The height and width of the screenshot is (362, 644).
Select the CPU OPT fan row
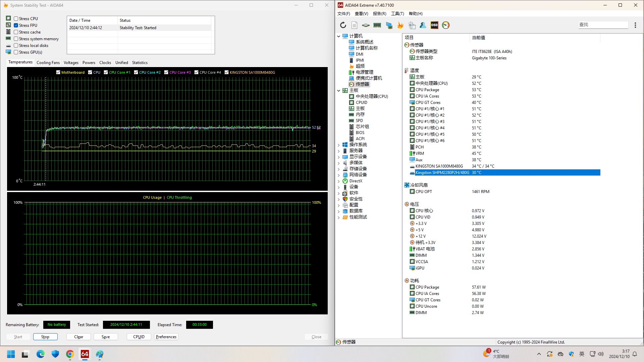[x=505, y=192]
